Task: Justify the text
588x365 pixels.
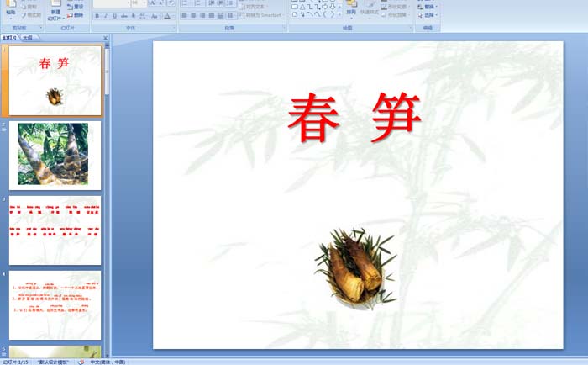Action: click(212, 15)
